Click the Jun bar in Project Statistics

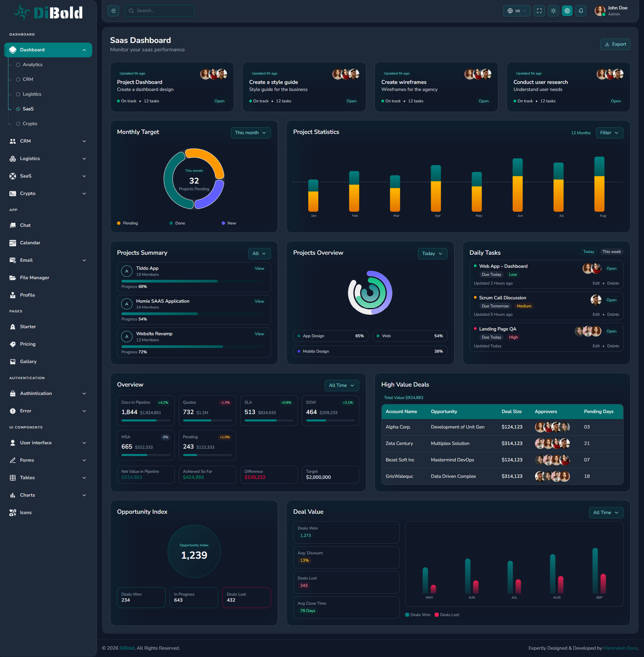pos(518,185)
